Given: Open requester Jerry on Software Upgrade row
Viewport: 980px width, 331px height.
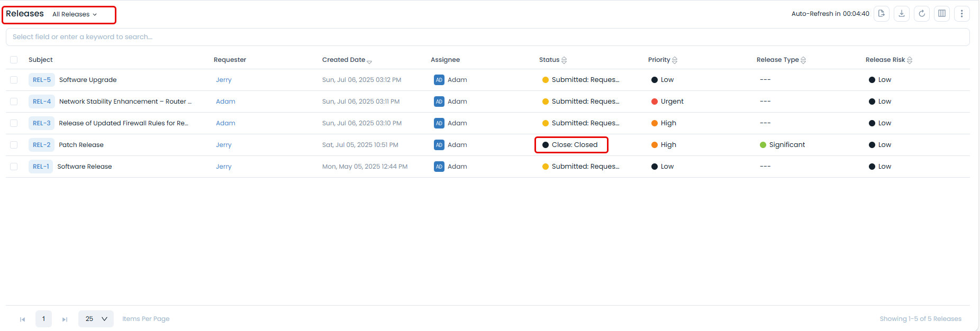Looking at the screenshot, I should coord(224,80).
